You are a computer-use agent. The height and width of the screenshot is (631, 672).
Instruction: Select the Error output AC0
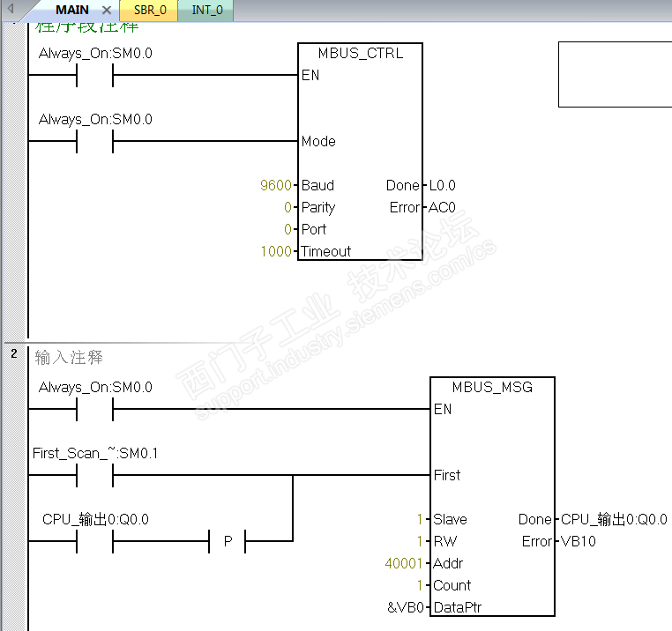pyautogui.click(x=442, y=207)
